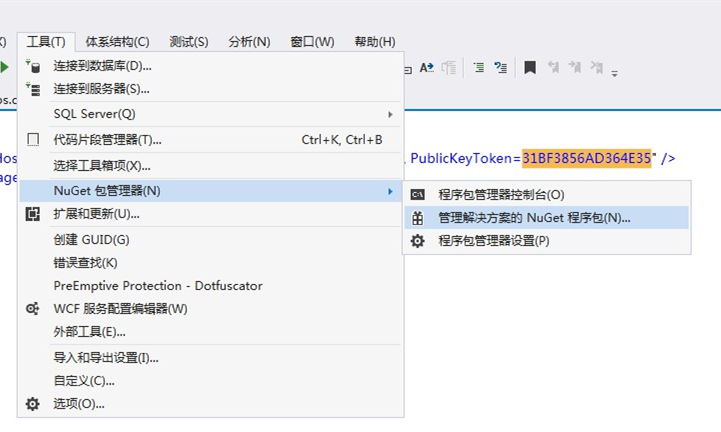This screenshot has height=432, width=721.
Task: Select 选择工具箱项(X)...
Action: tap(211, 165)
